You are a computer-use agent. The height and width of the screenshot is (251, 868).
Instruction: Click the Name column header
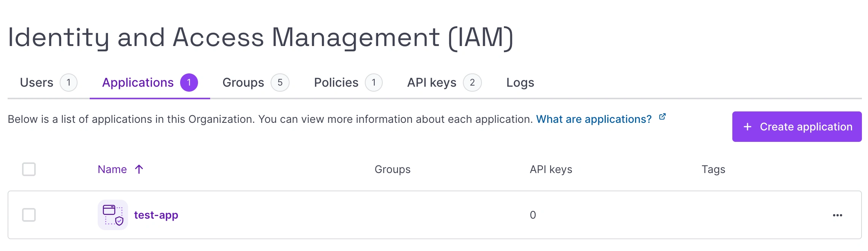[112, 169]
